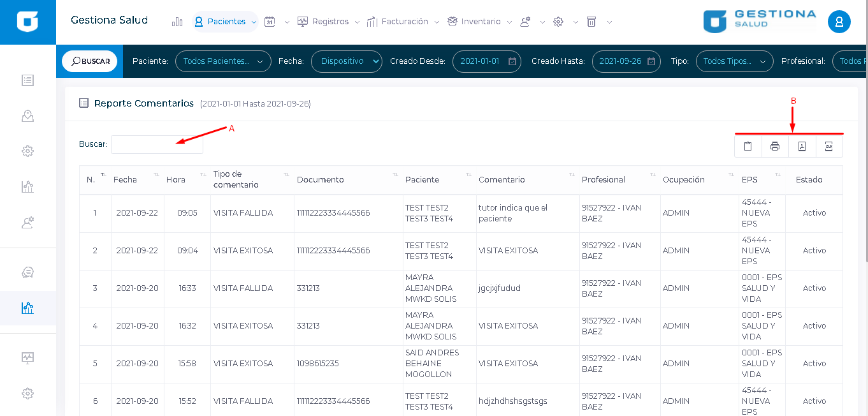This screenshot has width=868, height=416.
Task: Print the comments report
Action: click(x=775, y=146)
